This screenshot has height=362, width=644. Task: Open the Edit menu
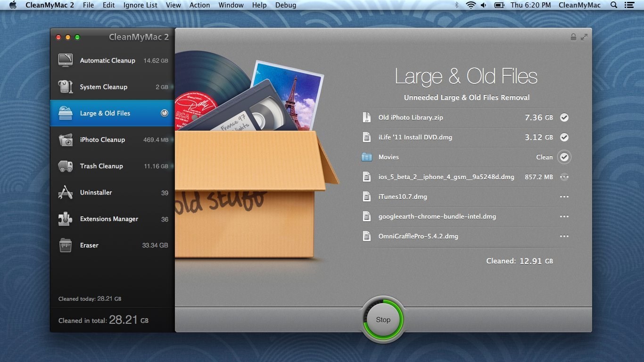click(109, 5)
